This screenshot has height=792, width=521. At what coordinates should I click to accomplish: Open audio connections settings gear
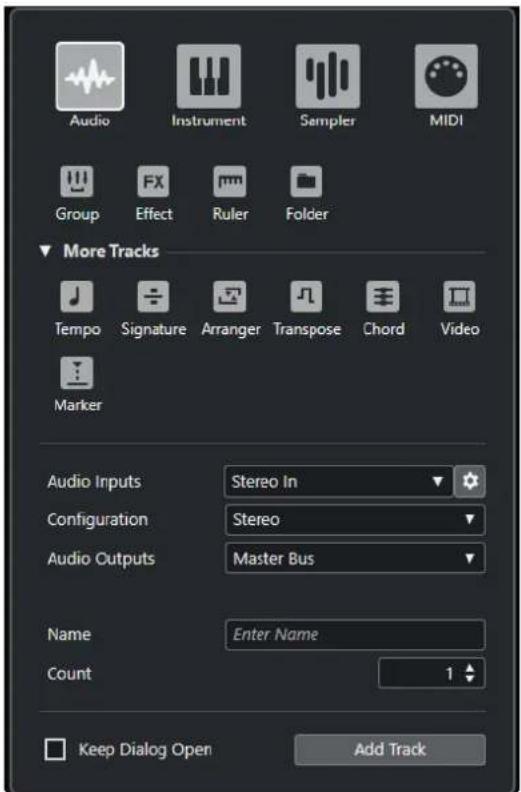(470, 481)
